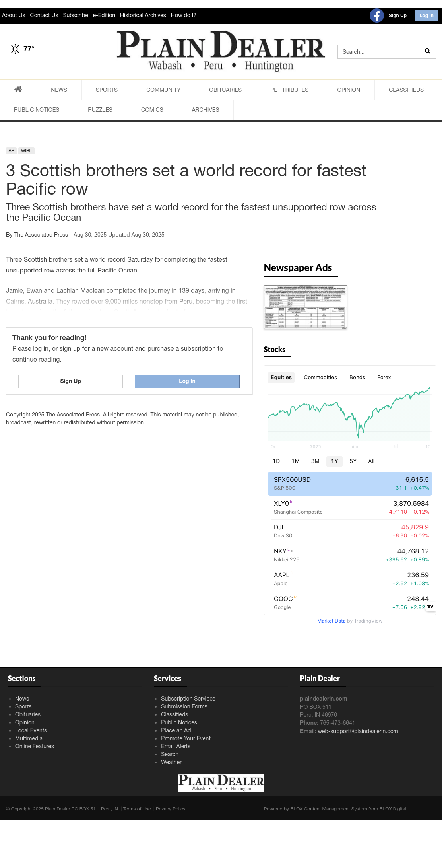Go to OBITUARIES
Screen dimensions: 442x868
(225, 90)
